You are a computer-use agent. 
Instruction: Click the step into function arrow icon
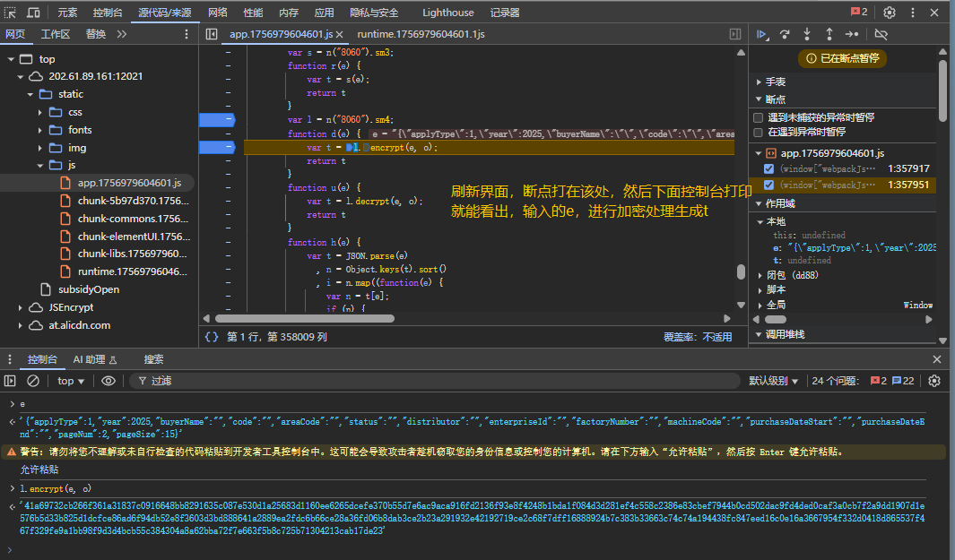coord(807,34)
